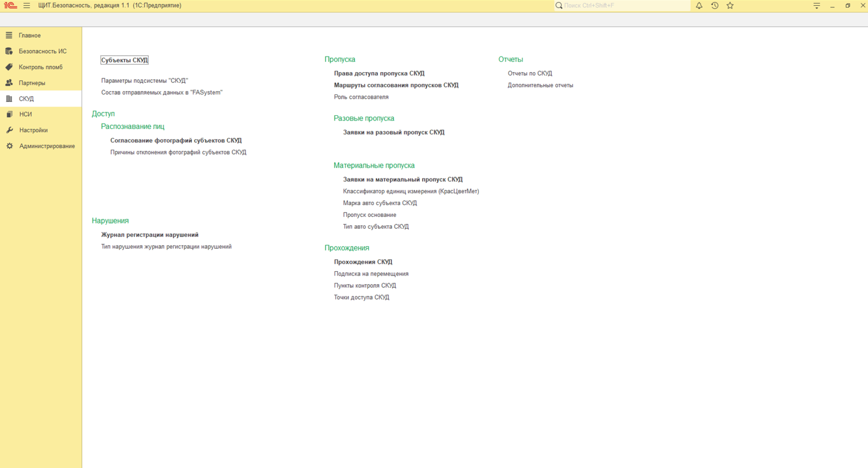Open Отчеты по СКУД
Screen dimensions: 868x468
point(530,73)
